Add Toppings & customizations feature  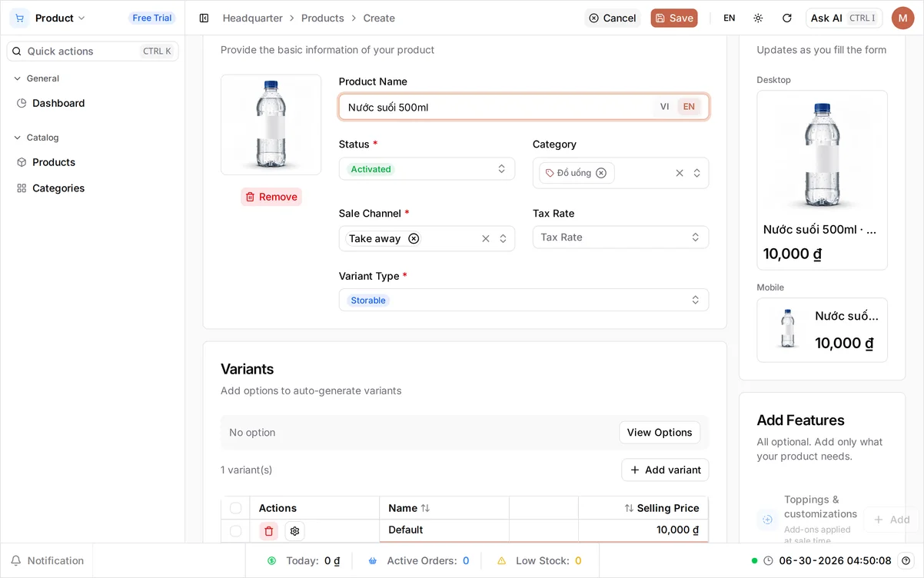coord(890,520)
